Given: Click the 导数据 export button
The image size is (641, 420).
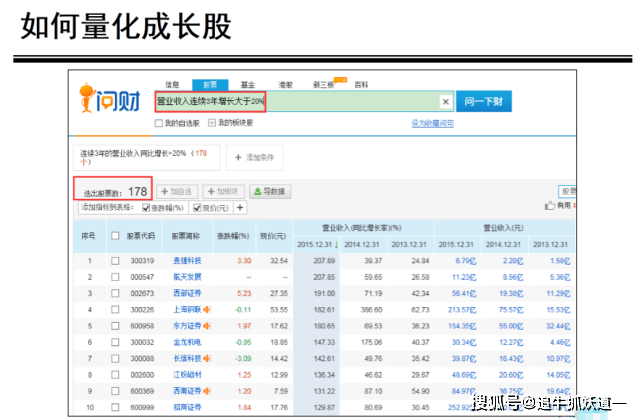Looking at the screenshot, I should [x=270, y=191].
